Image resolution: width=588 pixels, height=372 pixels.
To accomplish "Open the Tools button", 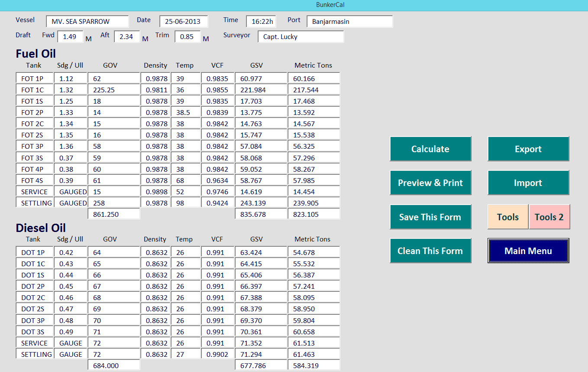I will 508,217.
